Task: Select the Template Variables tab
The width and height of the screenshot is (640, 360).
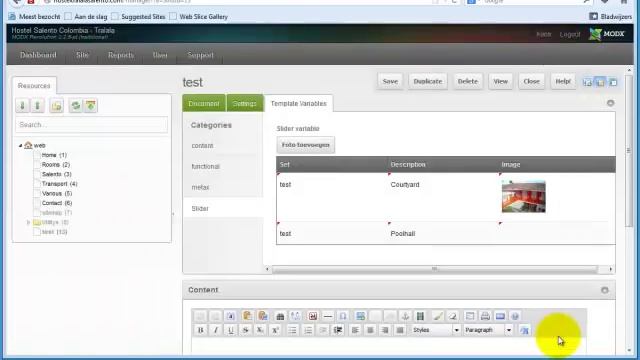Action: [x=299, y=104]
